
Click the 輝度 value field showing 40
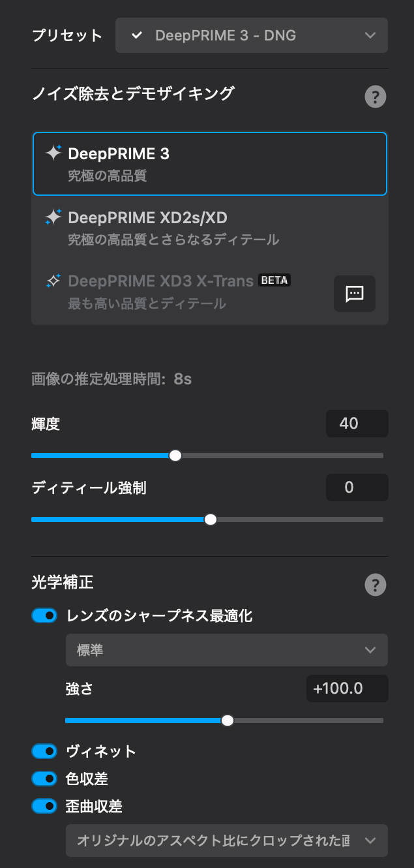pos(357,424)
